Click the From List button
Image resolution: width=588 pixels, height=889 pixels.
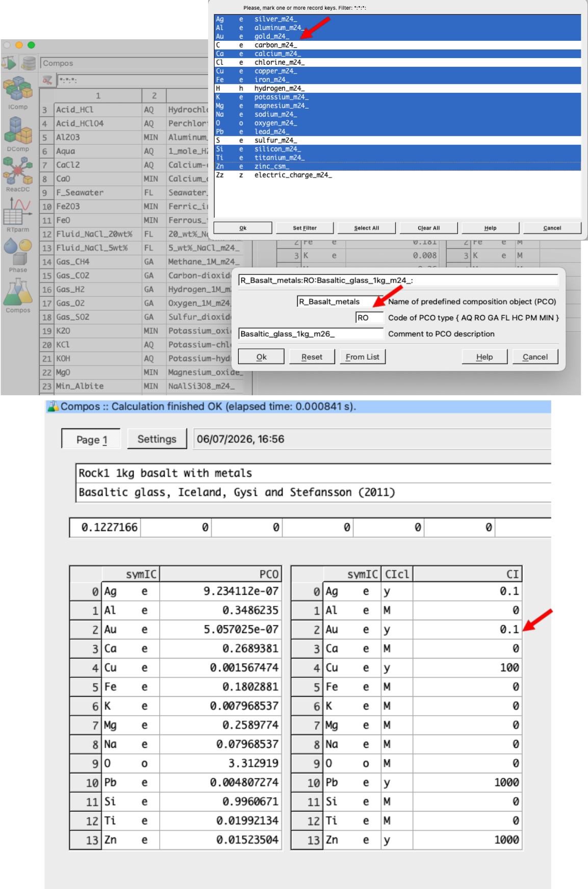click(x=363, y=357)
